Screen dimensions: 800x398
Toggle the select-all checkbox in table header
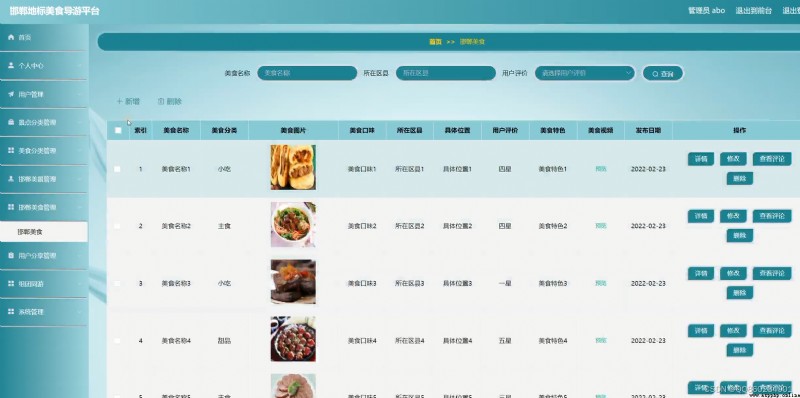tap(118, 130)
